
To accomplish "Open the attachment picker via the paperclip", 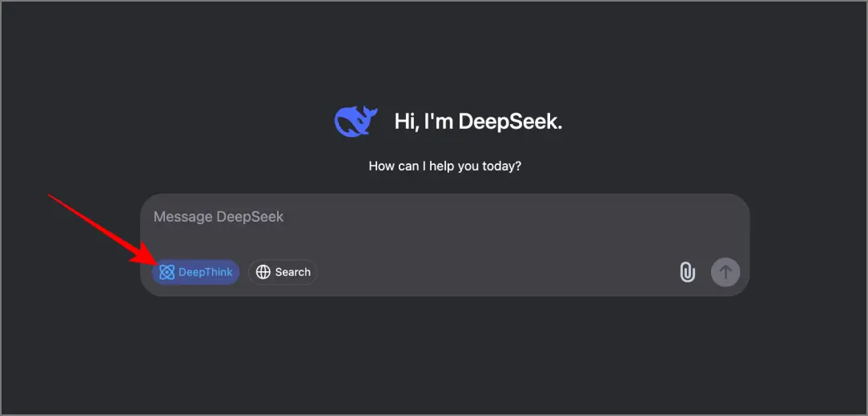I will (687, 272).
